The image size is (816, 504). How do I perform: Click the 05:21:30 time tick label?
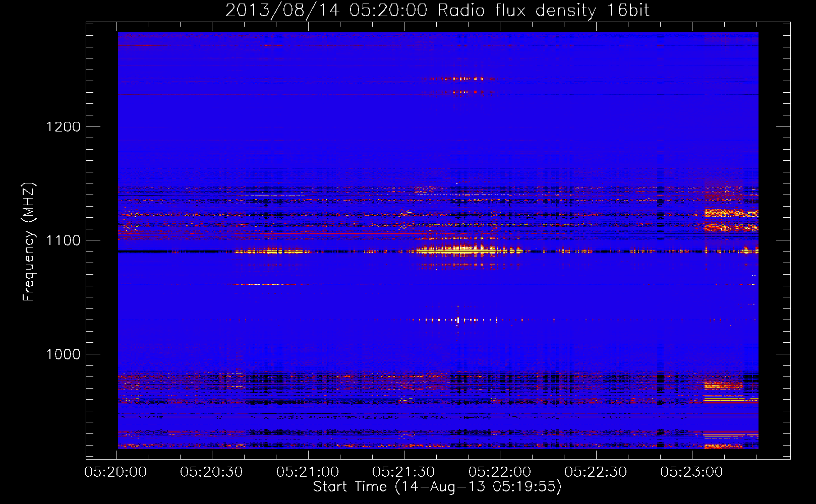point(403,472)
